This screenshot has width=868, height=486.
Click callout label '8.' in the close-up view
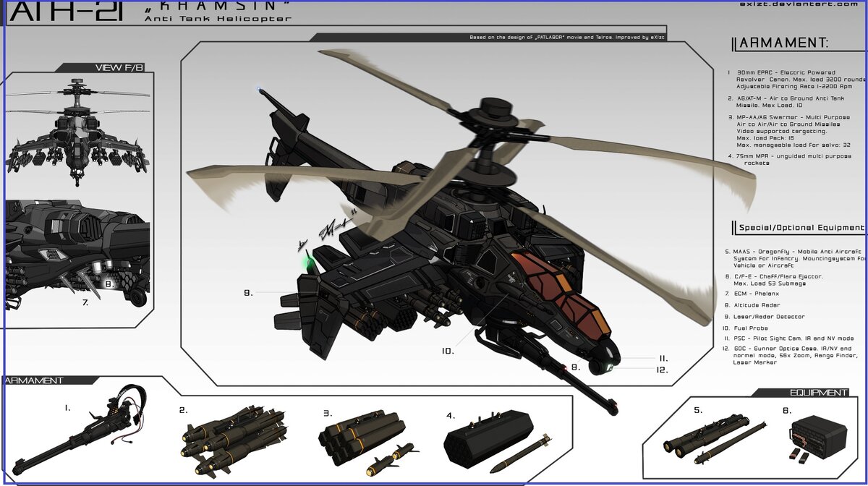click(110, 284)
